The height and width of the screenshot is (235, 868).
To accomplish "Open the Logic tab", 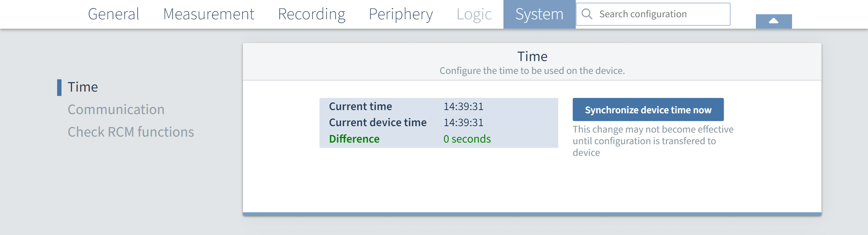I will point(474,14).
